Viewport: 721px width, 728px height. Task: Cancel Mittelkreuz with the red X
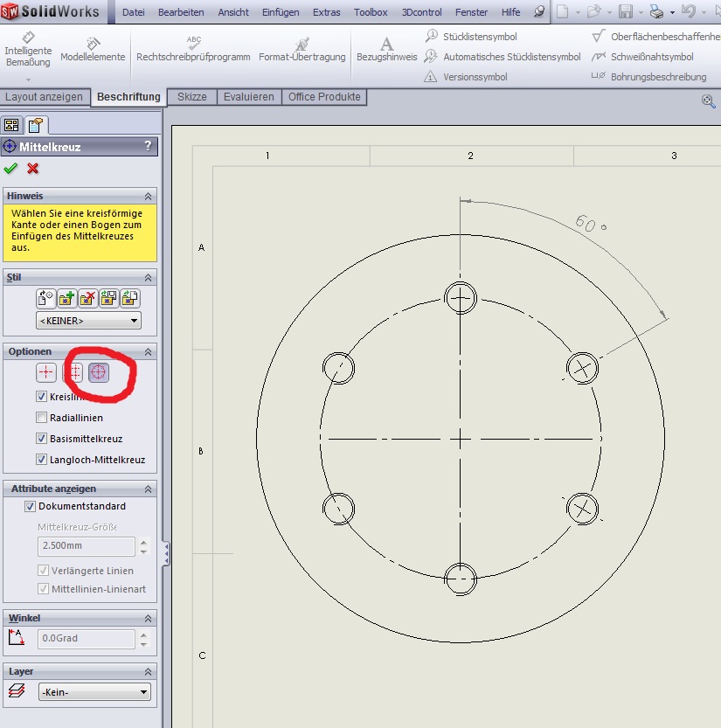click(33, 169)
